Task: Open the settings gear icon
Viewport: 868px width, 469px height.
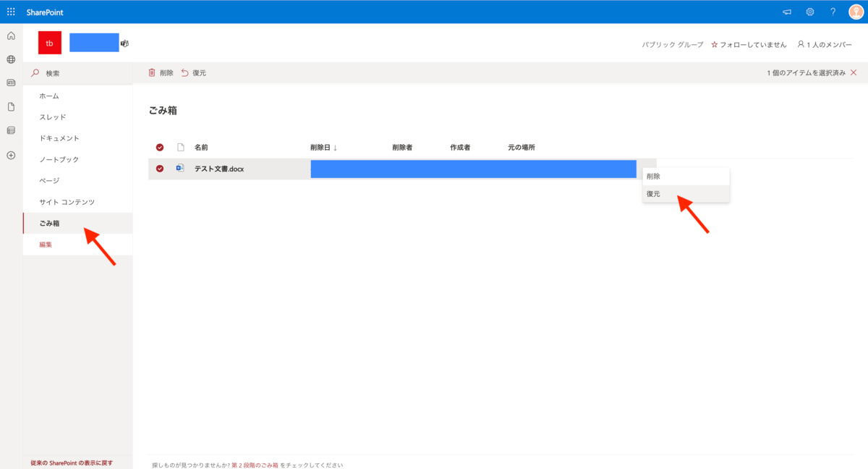Action: (810, 12)
